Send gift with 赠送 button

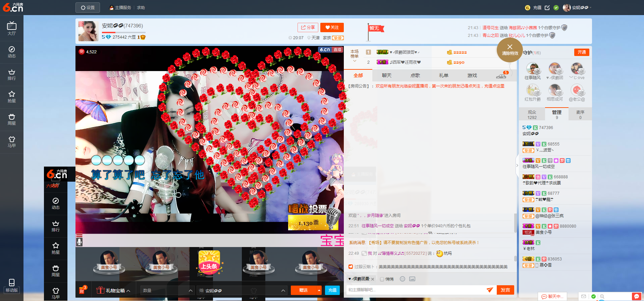[x=304, y=290]
